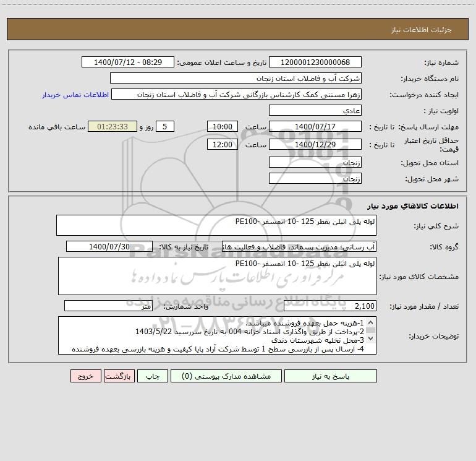
Task: Click price validity date 1400/12/29
Action: tap(315, 144)
